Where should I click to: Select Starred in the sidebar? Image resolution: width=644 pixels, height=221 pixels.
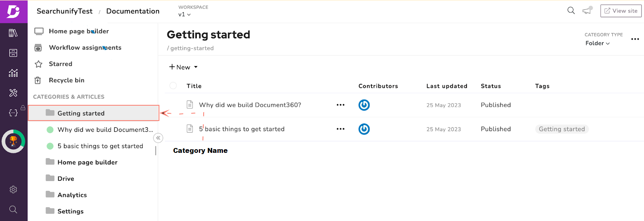pos(60,64)
